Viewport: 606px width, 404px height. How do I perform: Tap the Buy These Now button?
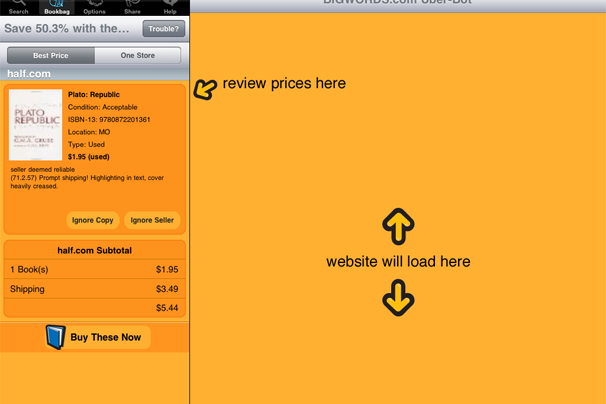[x=105, y=337]
